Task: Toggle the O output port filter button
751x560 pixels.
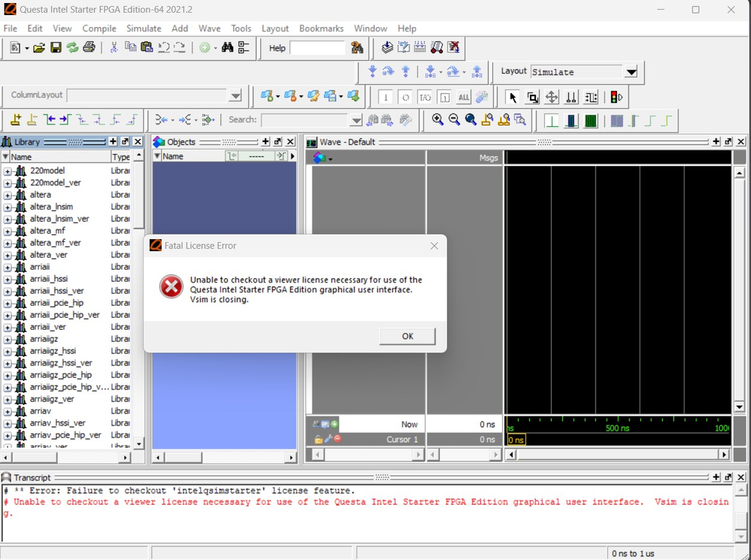Action: (405, 97)
